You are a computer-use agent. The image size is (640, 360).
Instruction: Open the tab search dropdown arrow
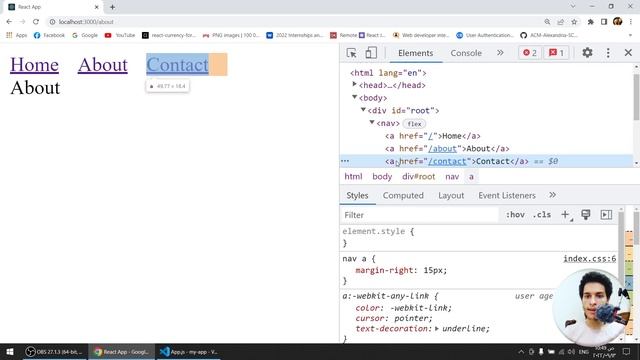click(573, 7)
